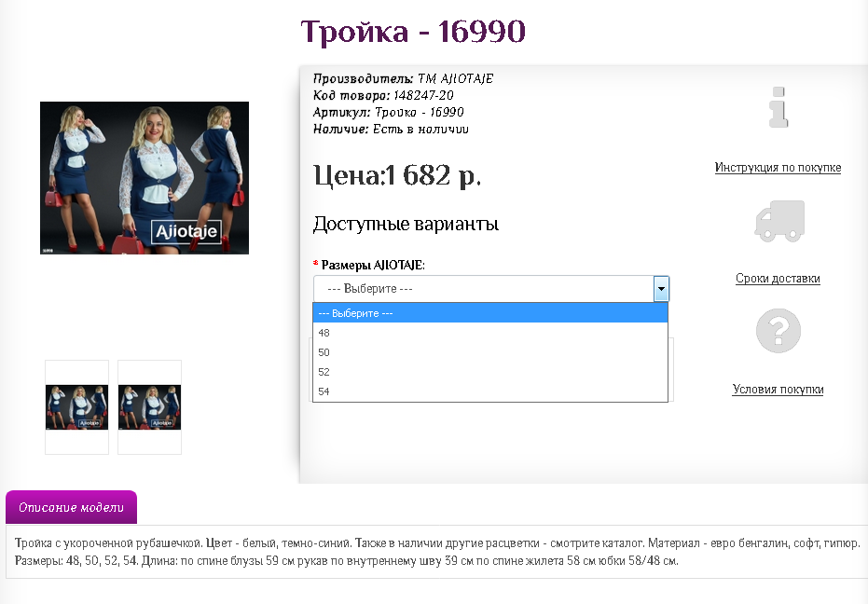
Task: Click the Доступные варианты heading
Action: point(406,225)
